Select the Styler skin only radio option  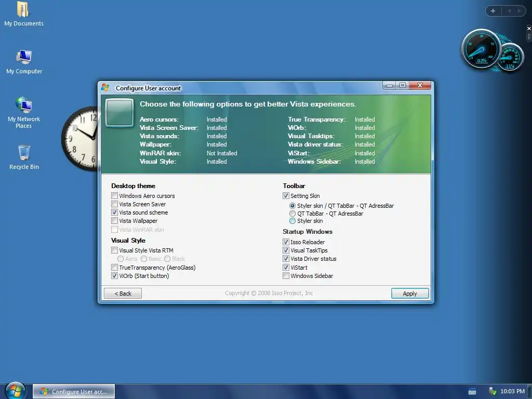coord(292,221)
